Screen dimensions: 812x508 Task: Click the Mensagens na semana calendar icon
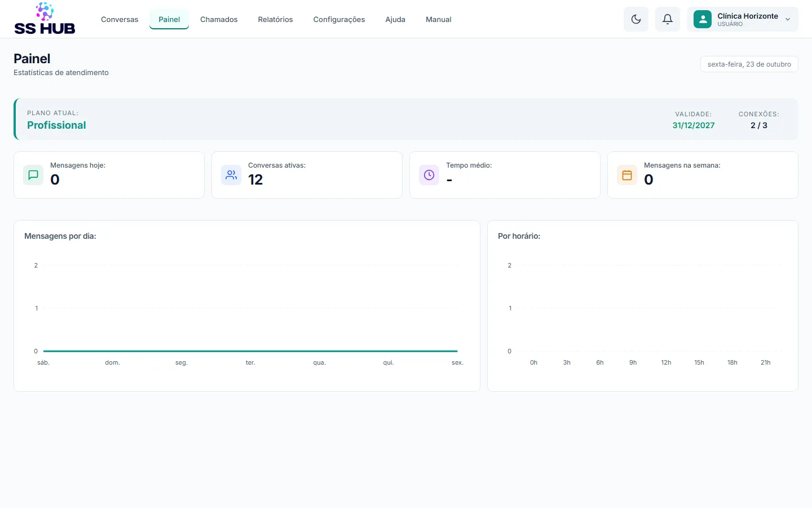(627, 175)
